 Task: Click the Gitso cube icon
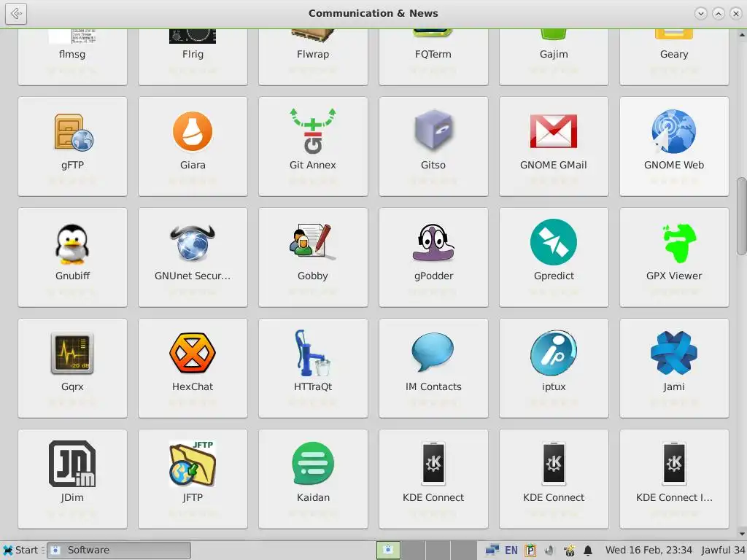(x=433, y=131)
